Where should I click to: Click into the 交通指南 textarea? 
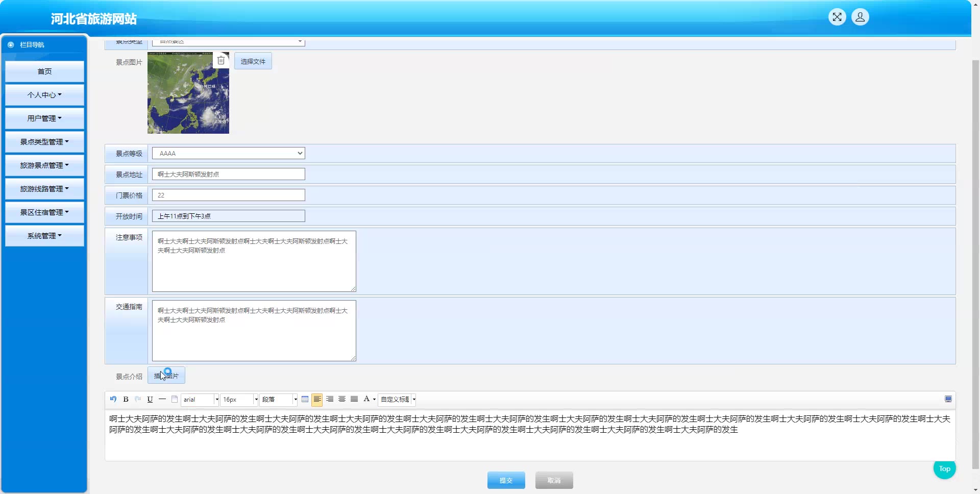[x=254, y=331]
